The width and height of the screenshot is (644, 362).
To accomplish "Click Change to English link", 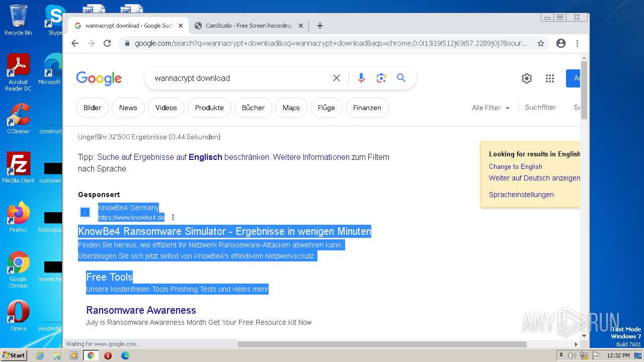I will [x=516, y=166].
